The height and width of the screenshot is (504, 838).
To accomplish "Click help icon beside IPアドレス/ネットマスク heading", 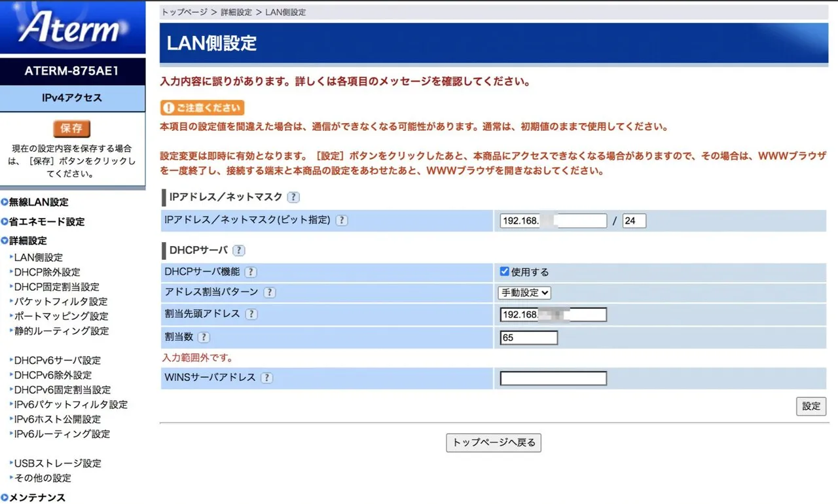I will click(293, 197).
